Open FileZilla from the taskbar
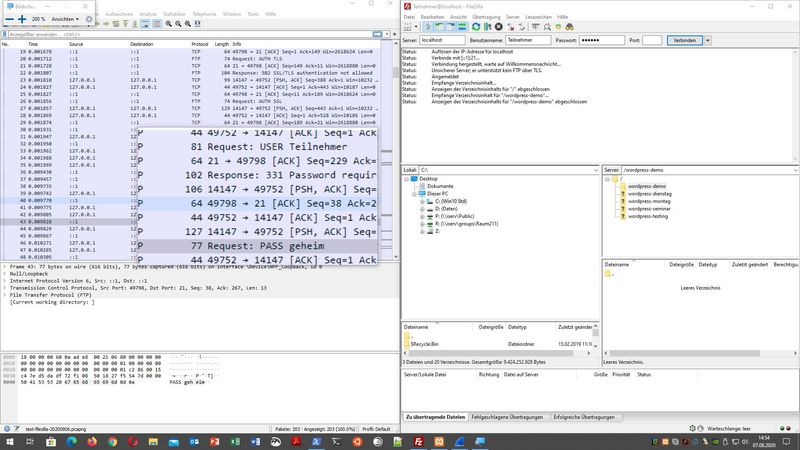 (418, 442)
